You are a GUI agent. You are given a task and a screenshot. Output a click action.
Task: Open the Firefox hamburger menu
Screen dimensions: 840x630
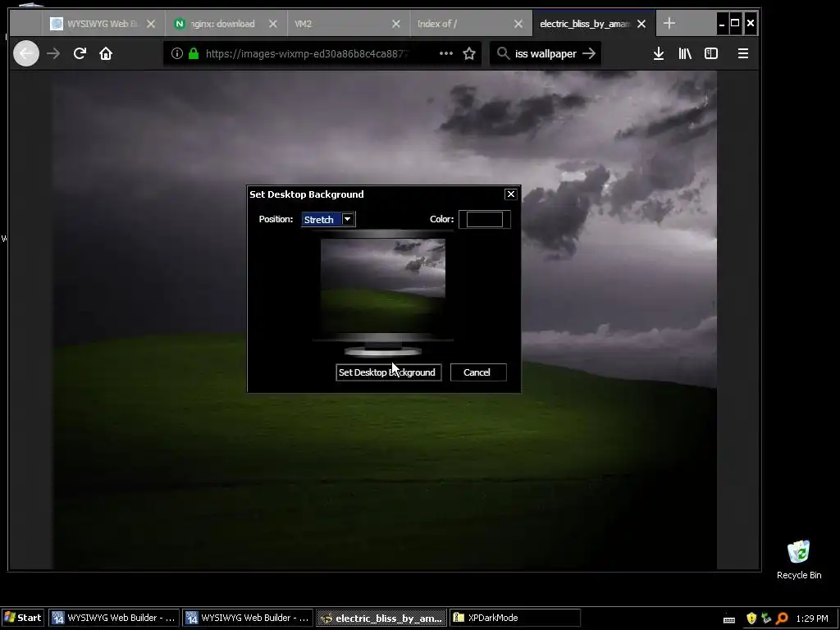pyautogui.click(x=743, y=53)
